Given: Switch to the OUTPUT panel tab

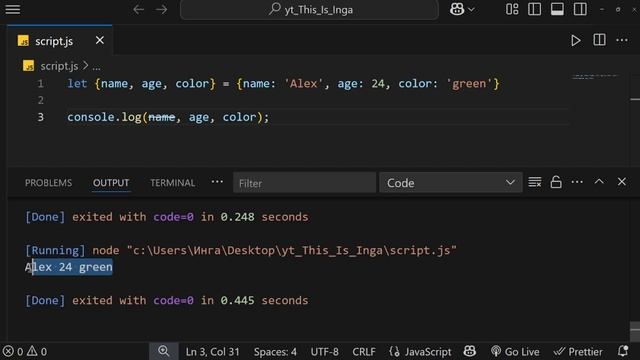Looking at the screenshot, I should (x=111, y=183).
